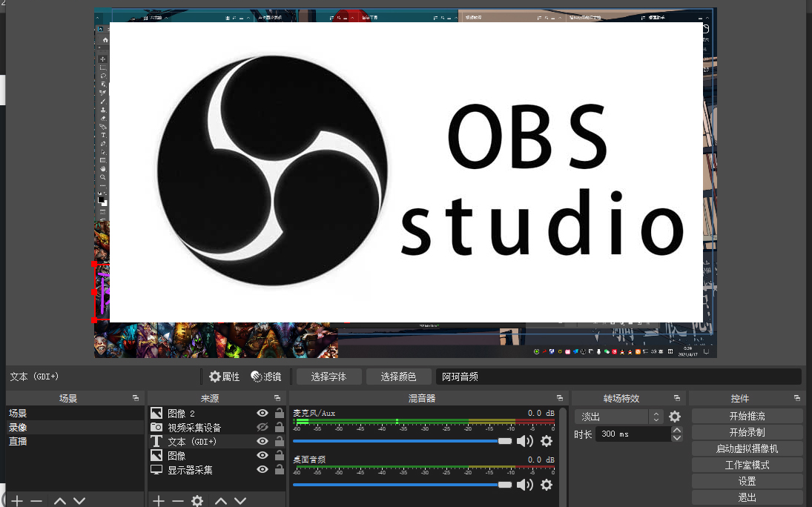Select the 视频采集设备 source name
The height and width of the screenshot is (507, 812).
[194, 427]
